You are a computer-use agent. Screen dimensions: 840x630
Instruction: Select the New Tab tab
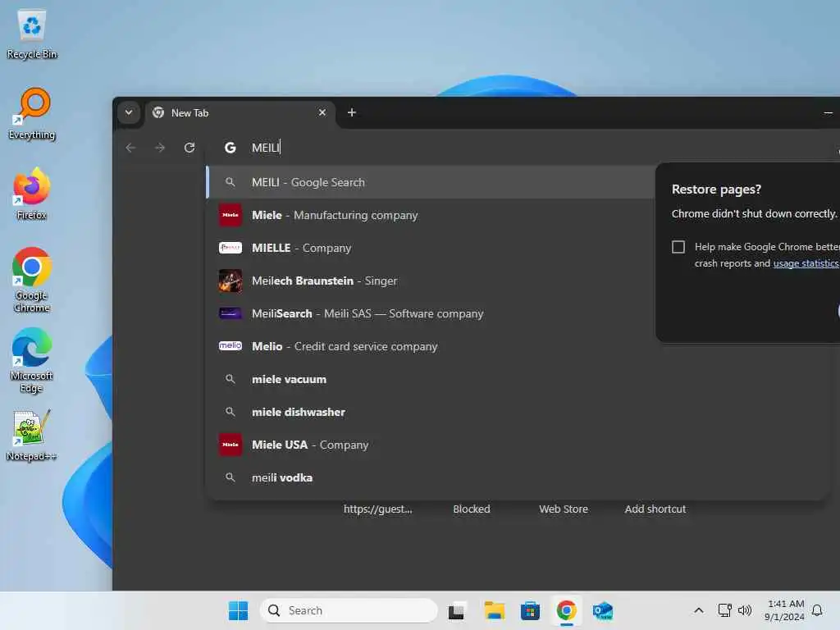[x=240, y=113]
